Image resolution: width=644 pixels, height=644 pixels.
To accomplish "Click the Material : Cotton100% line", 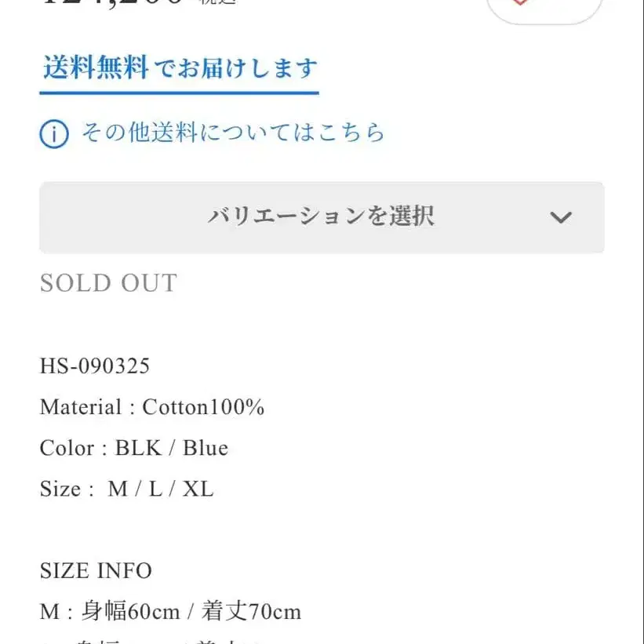I will coord(152,407).
